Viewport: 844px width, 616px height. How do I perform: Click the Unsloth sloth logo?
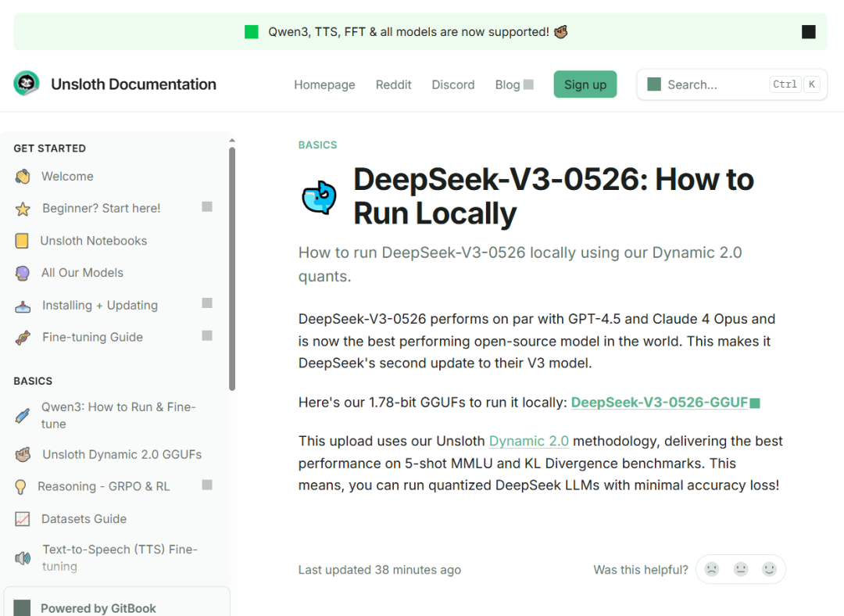pos(27,84)
